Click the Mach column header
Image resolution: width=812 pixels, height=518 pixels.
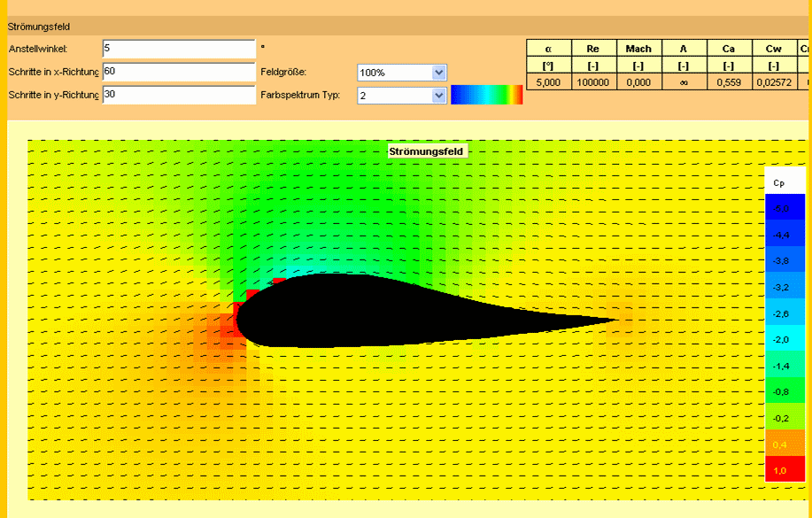pyautogui.click(x=638, y=49)
